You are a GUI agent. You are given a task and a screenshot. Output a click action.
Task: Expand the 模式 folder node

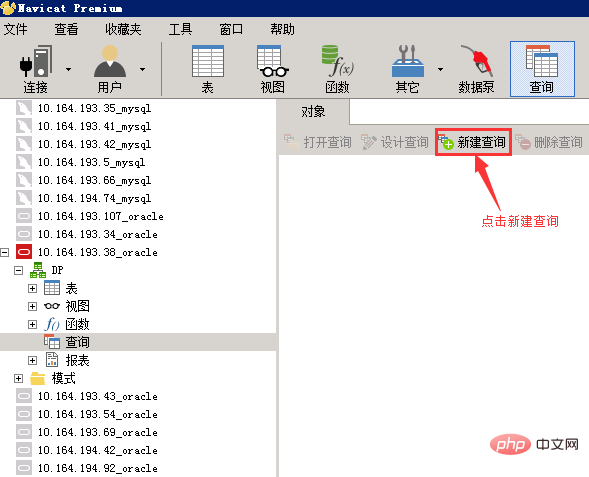click(x=18, y=379)
